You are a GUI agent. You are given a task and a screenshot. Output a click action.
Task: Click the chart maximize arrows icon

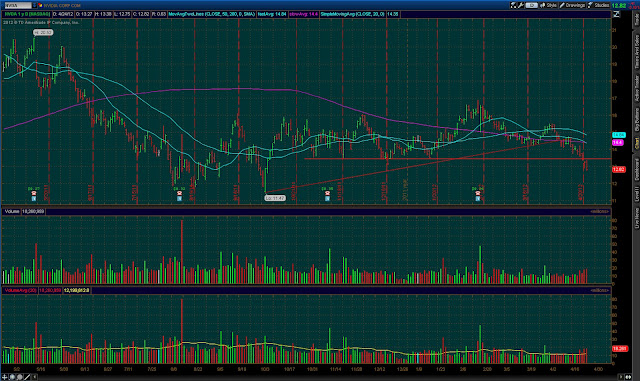[x=616, y=14]
